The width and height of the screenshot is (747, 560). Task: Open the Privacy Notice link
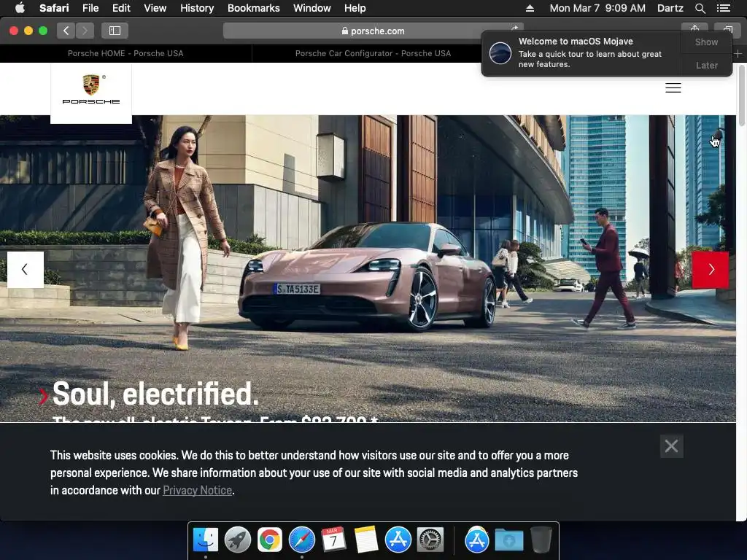pyautogui.click(x=197, y=491)
